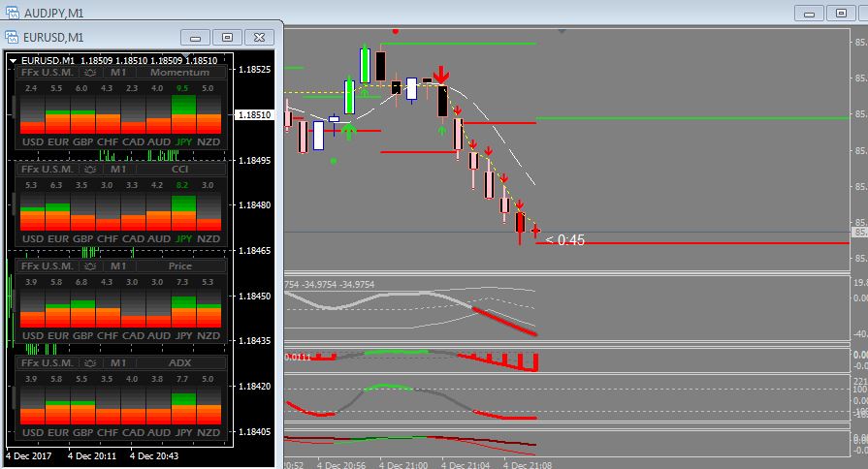This screenshot has height=469, width=868.
Task: Click the candle countdown '< 0:45' label
Action: pyautogui.click(x=564, y=240)
